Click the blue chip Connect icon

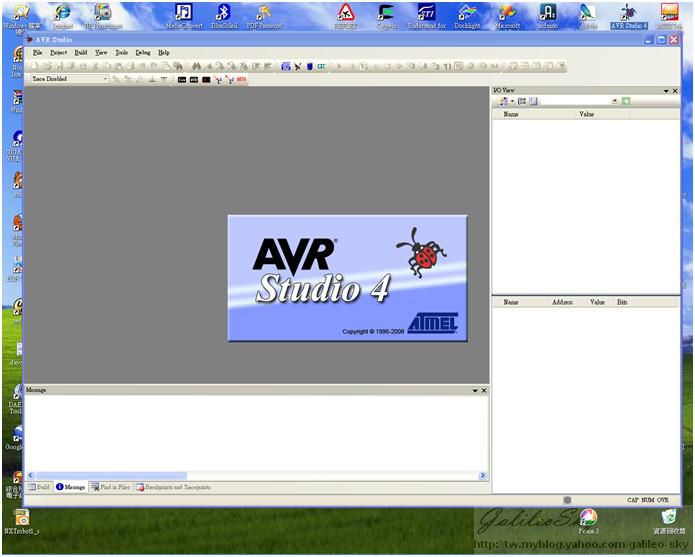point(286,66)
